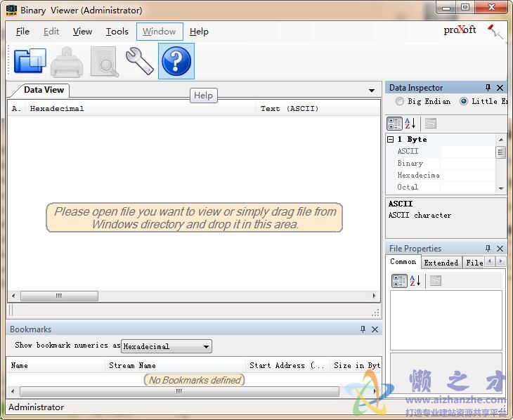Viewport: 513px width, 420px height.
Task: Click the Start Address column header
Action: coord(287,365)
